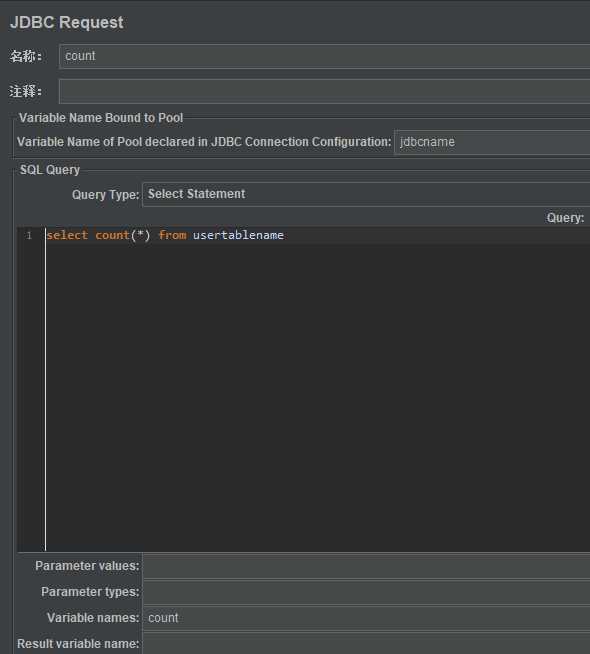
Task: Click the 'Variable Name of Pool declared' label
Action: tap(204, 142)
